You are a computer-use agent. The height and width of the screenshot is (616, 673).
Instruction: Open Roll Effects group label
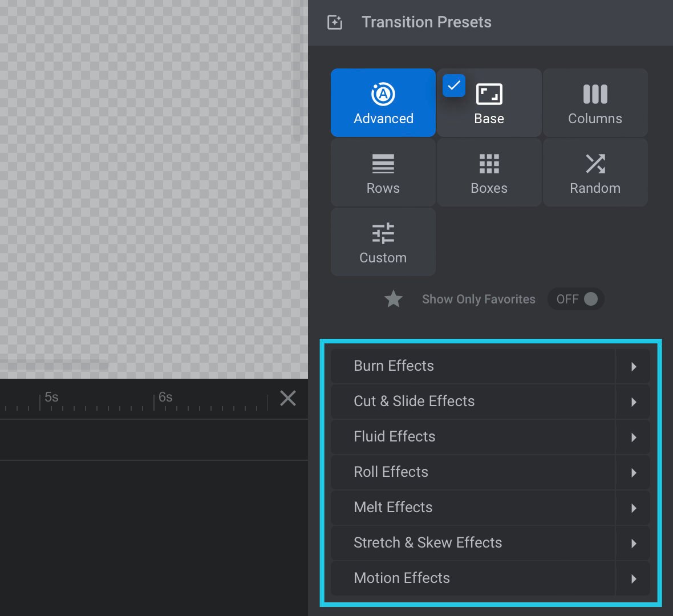tap(391, 472)
